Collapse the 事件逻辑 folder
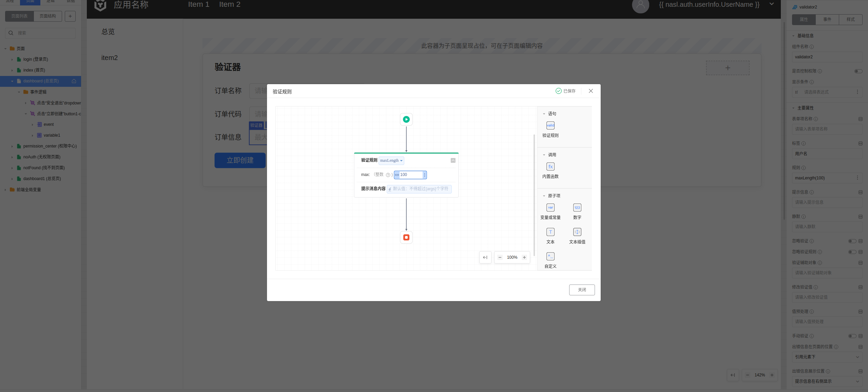 click(x=19, y=92)
